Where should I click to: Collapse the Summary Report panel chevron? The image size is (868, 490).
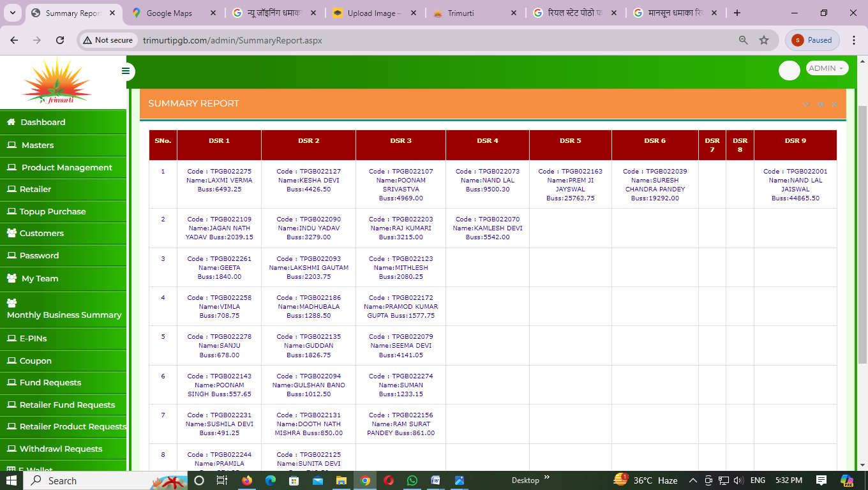point(806,104)
